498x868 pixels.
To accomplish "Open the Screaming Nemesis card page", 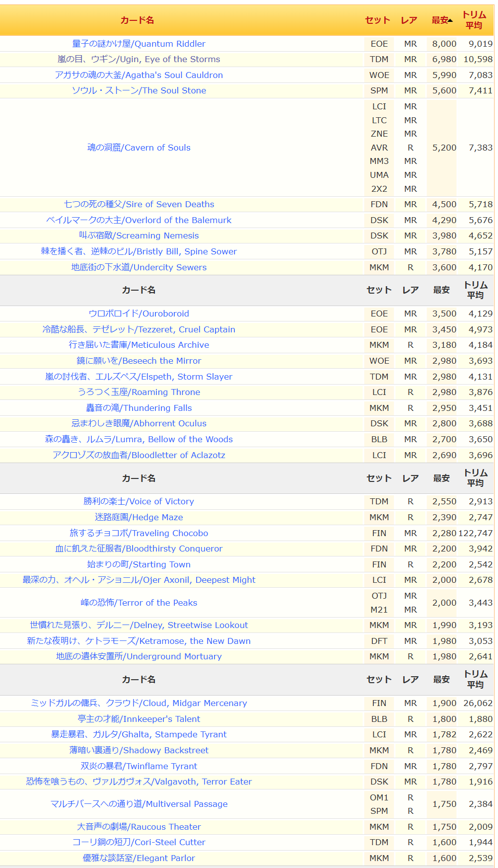I will coord(139,236).
